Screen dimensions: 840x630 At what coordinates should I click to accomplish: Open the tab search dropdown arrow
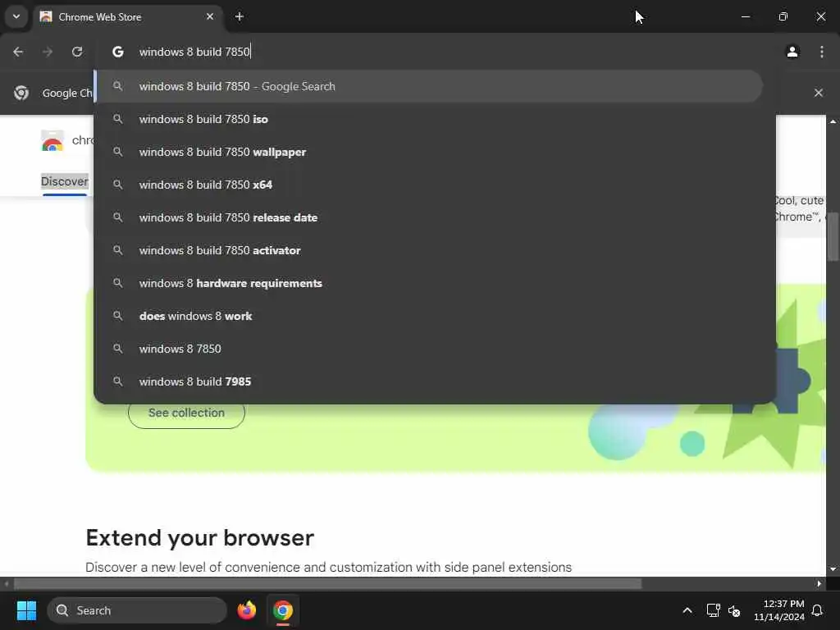(16, 16)
